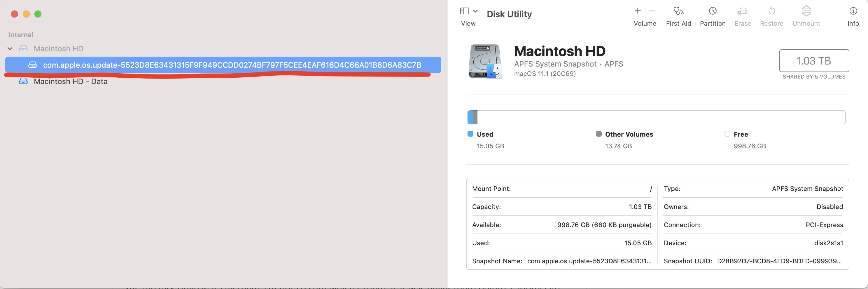Click "SHARED BY 5 VOLUMES" caption

[x=814, y=77]
